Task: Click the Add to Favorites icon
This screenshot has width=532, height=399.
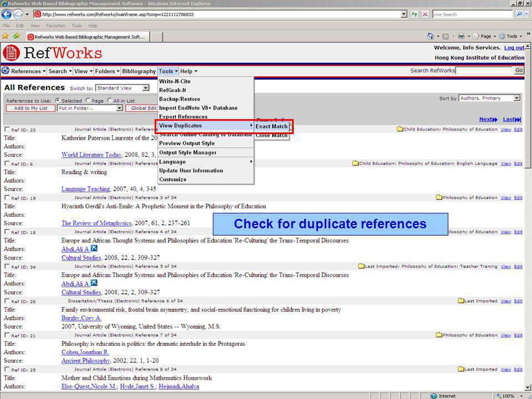Action: coord(16,36)
